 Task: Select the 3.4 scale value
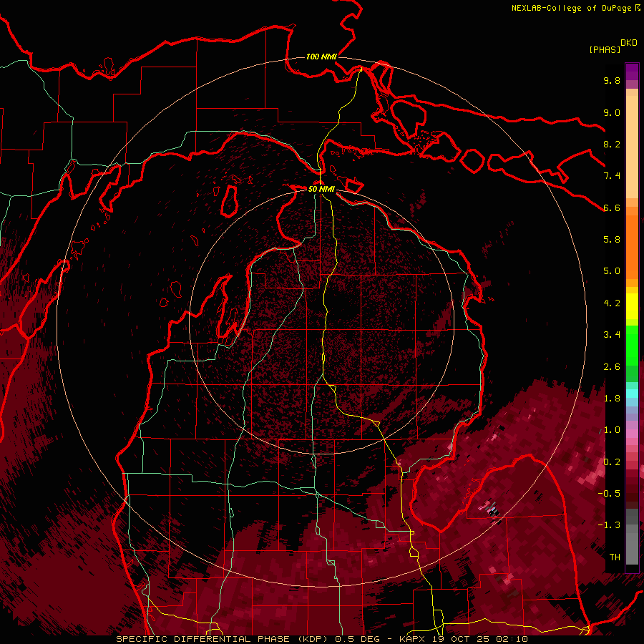click(x=612, y=335)
